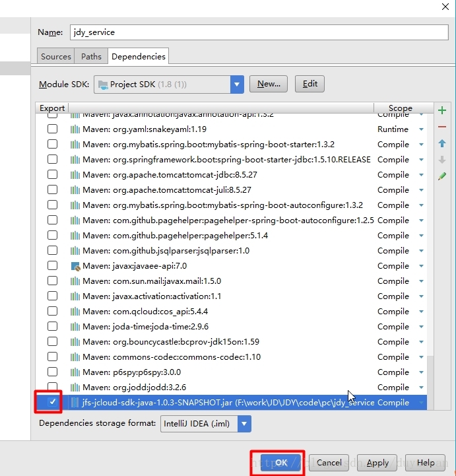Open scope dropdown for commons-codec:1.10
Image resolution: width=456 pixels, height=476 pixels.
coord(421,357)
